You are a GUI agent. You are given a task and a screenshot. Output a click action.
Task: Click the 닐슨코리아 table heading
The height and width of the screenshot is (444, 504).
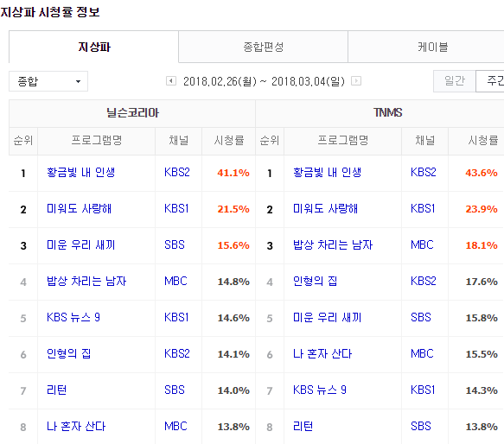(x=132, y=113)
